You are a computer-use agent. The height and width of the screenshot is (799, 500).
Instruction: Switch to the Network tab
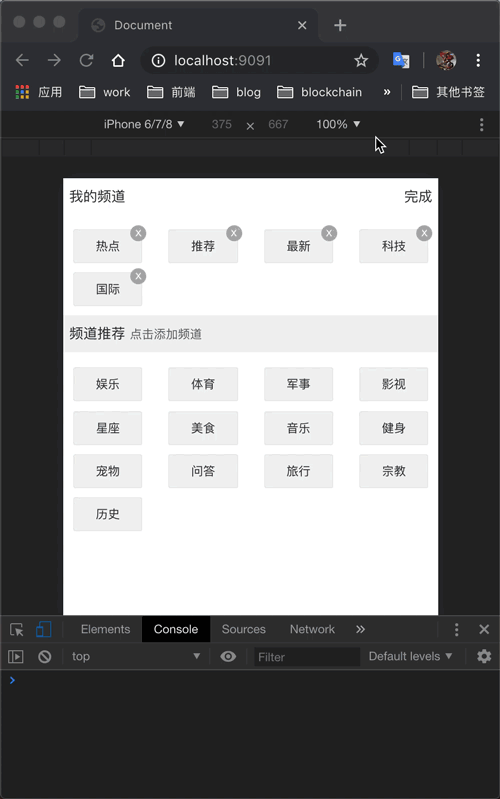[312, 629]
